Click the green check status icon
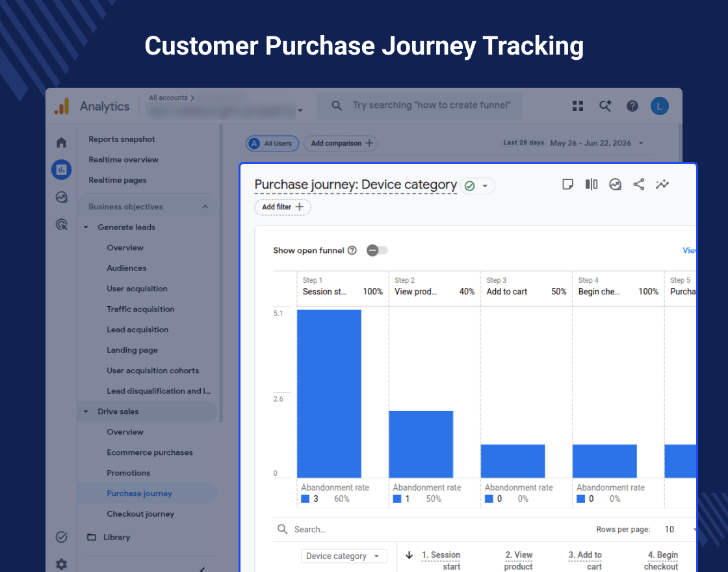This screenshot has width=728, height=572. click(470, 186)
